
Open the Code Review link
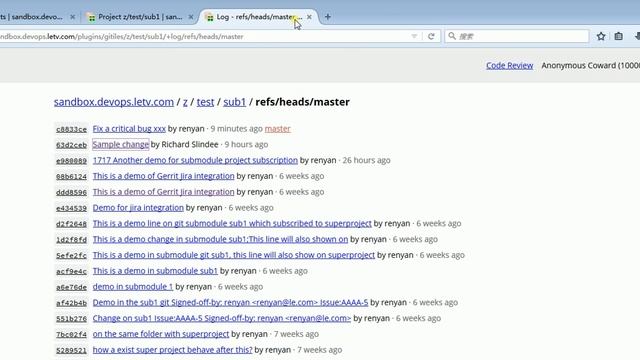[x=509, y=65]
